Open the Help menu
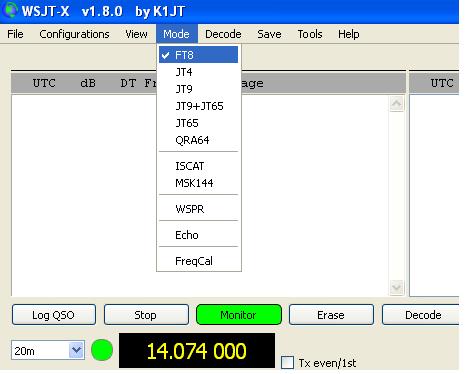 coord(349,34)
